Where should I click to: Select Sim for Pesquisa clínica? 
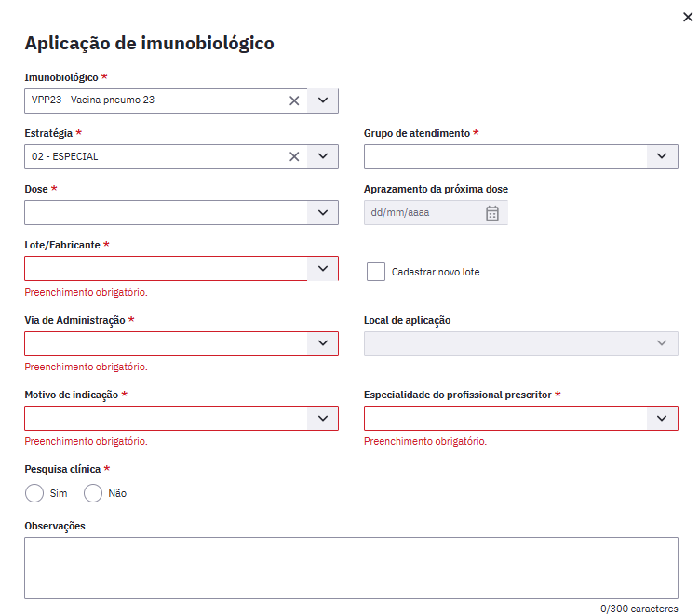coord(34,493)
